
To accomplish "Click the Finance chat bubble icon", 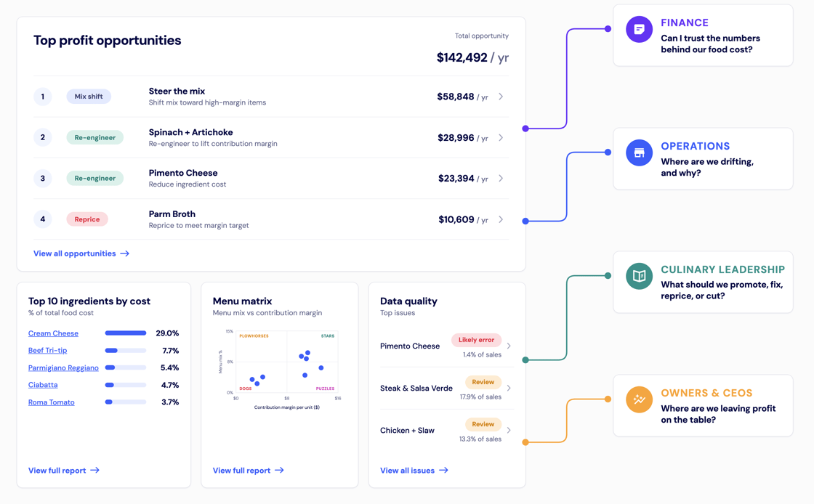I will (639, 29).
